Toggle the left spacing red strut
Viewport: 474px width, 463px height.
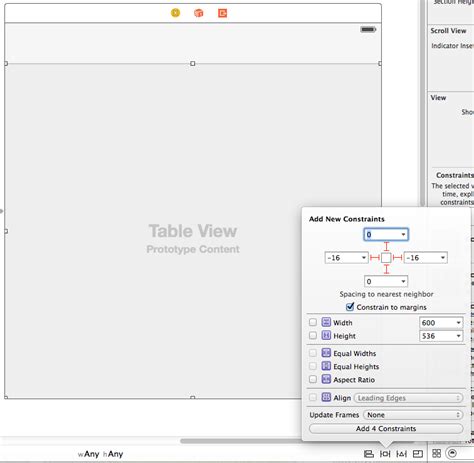click(x=375, y=258)
